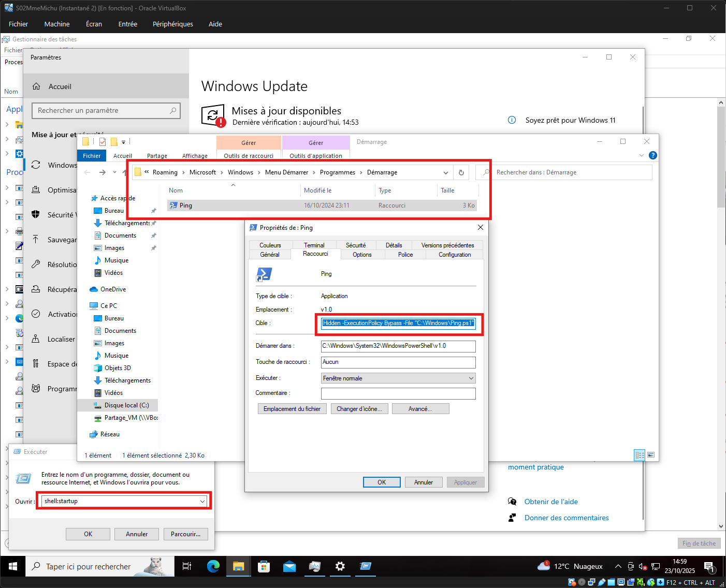726x588 pixels.
Task: Click the Task View taskbar icon
Action: point(187,566)
